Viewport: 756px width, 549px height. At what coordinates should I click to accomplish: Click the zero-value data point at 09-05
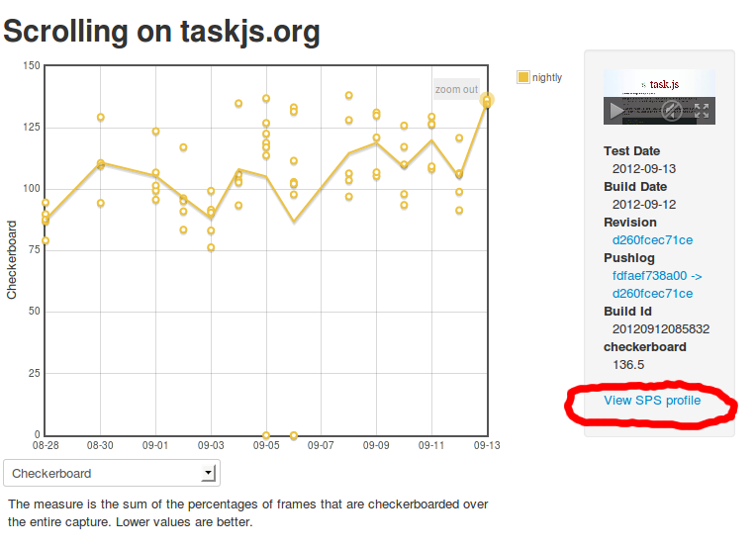click(266, 434)
